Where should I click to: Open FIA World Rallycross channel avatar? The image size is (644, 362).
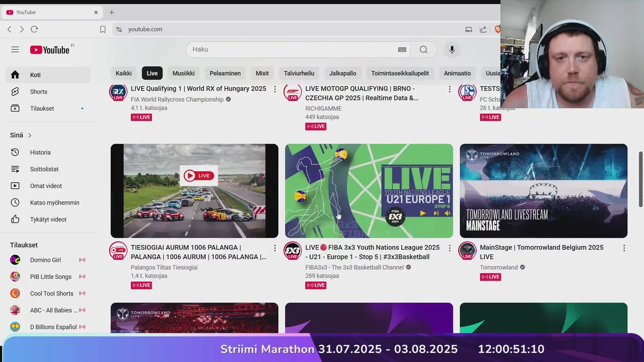point(118,92)
